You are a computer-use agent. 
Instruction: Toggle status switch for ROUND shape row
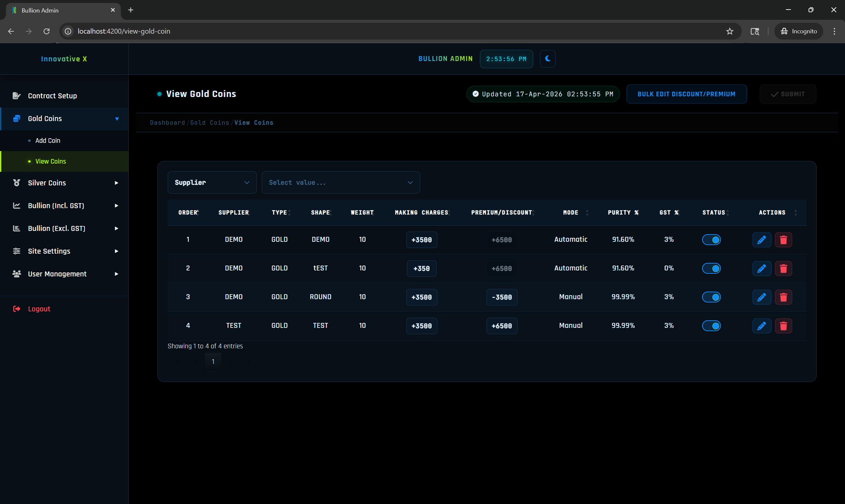[x=711, y=297]
